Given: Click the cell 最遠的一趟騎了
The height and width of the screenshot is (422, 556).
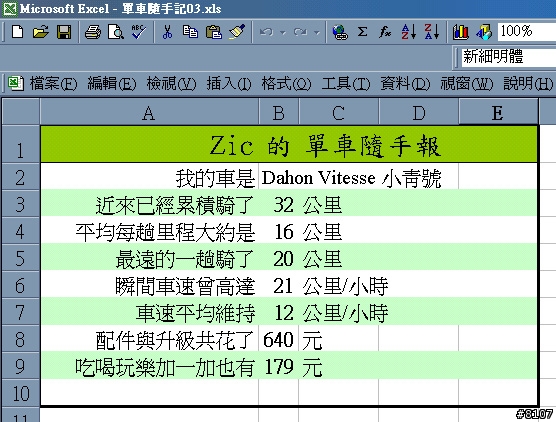Looking at the screenshot, I should point(150,257).
